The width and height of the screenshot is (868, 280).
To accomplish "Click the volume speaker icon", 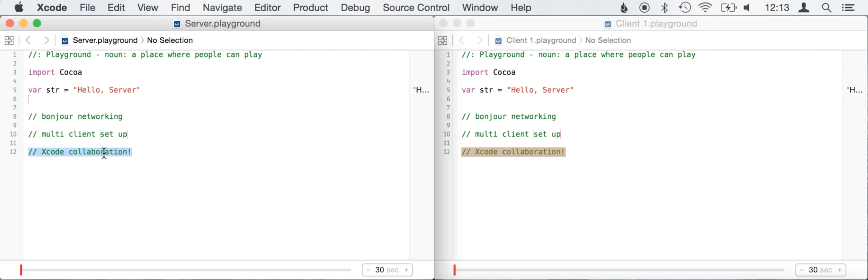I will 747,7.
